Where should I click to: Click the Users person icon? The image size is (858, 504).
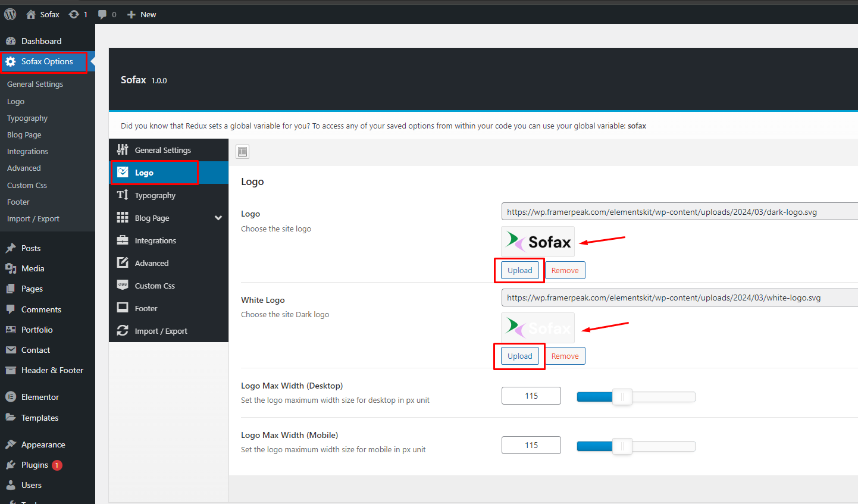pos(11,485)
